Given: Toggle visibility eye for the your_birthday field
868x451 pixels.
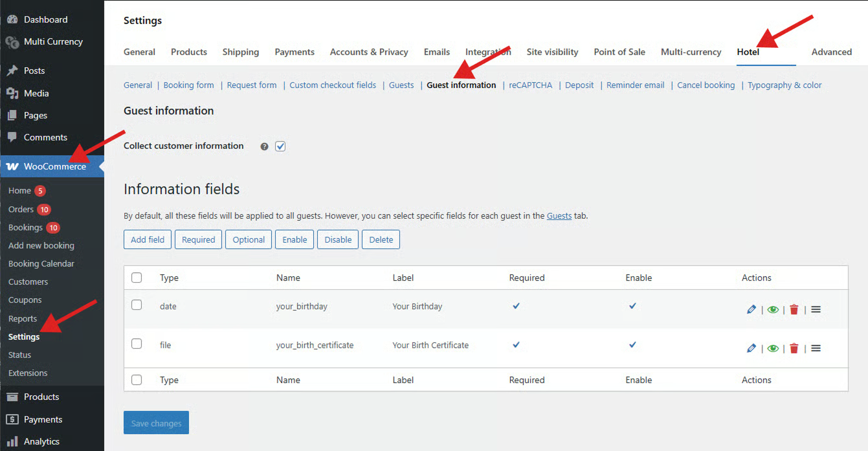Looking at the screenshot, I should (x=773, y=310).
